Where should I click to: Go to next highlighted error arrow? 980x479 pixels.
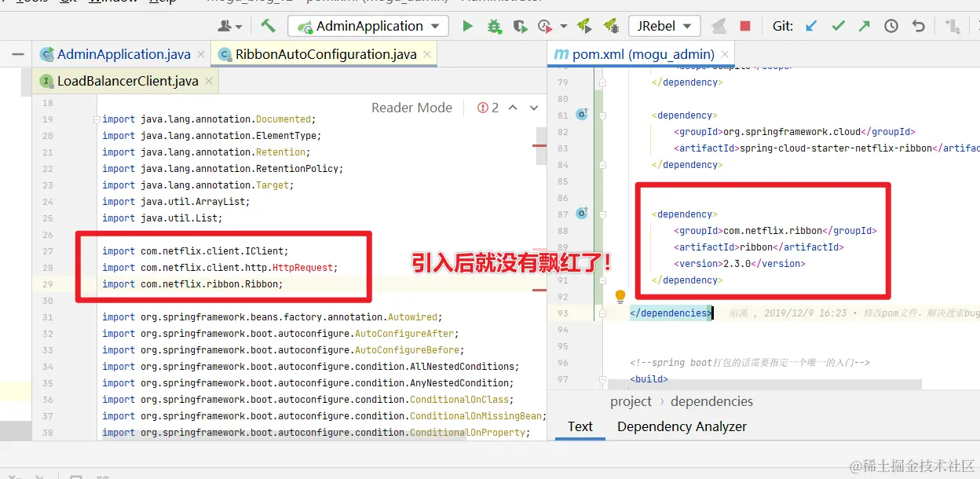(x=534, y=108)
